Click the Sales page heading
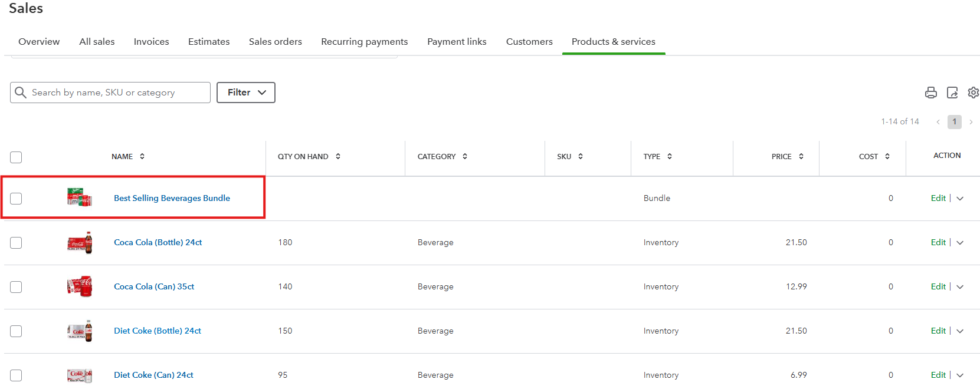 tap(26, 8)
